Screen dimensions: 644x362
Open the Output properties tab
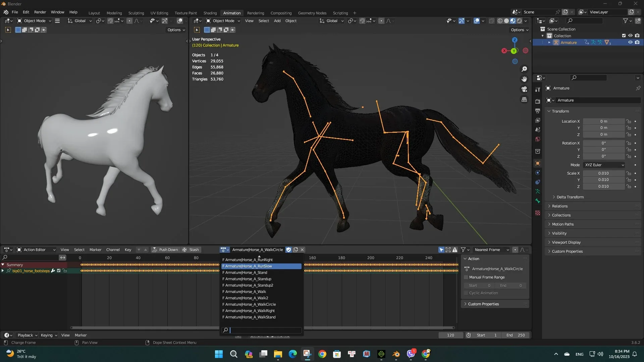coord(538,111)
